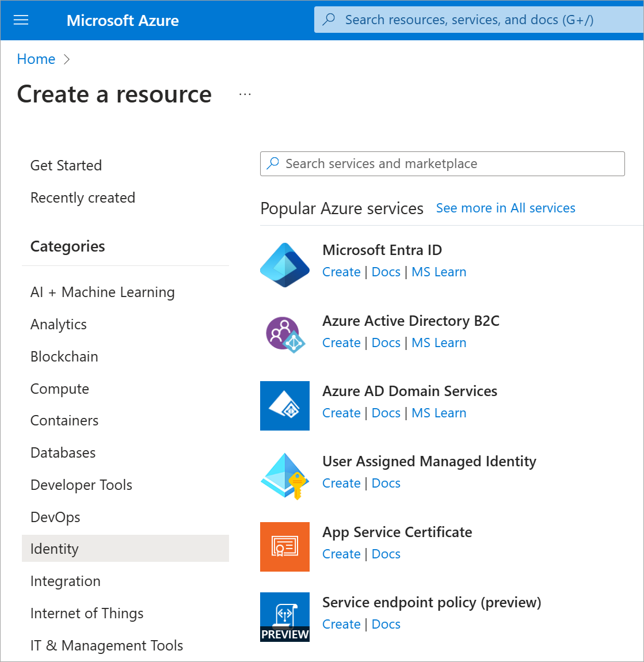Click the magnifier icon in marketplace search
The width and height of the screenshot is (644, 662).
(x=273, y=163)
